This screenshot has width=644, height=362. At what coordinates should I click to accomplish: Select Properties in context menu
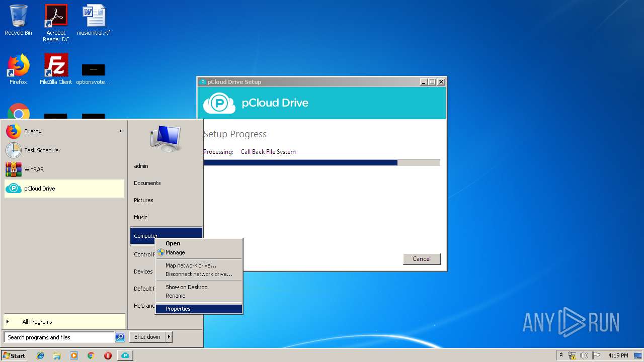tap(199, 309)
